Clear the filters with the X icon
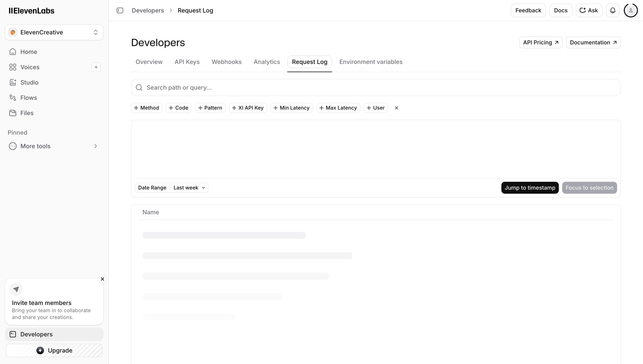The image size is (643, 364). coord(397,108)
